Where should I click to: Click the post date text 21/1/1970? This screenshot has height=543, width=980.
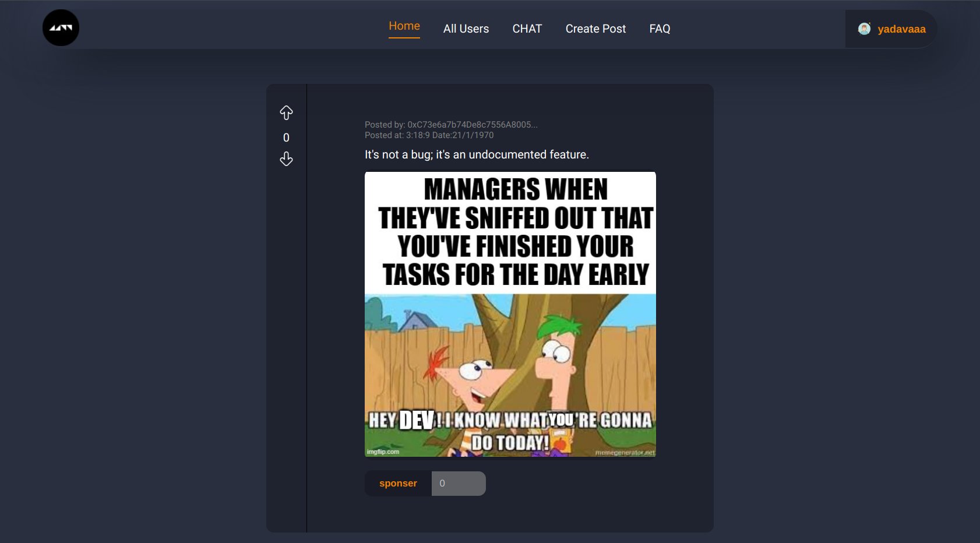(473, 135)
